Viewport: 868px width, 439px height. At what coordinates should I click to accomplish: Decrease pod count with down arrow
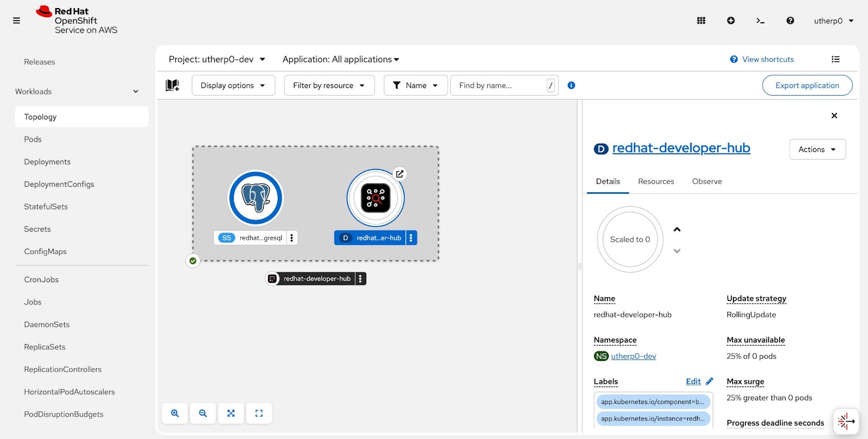[x=676, y=251]
